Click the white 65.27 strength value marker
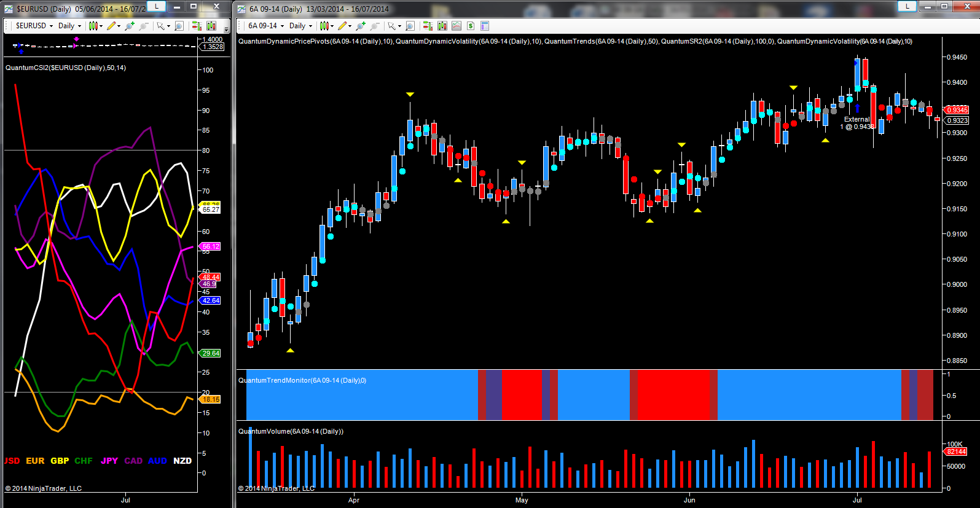 [x=210, y=209]
